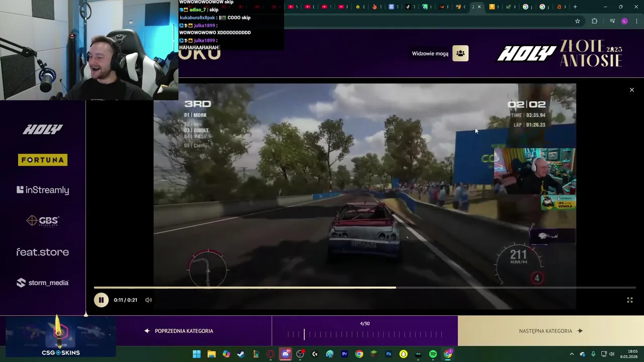Go to Poprzednia kategoria
The height and width of the screenshot is (362, 644).
179,331
